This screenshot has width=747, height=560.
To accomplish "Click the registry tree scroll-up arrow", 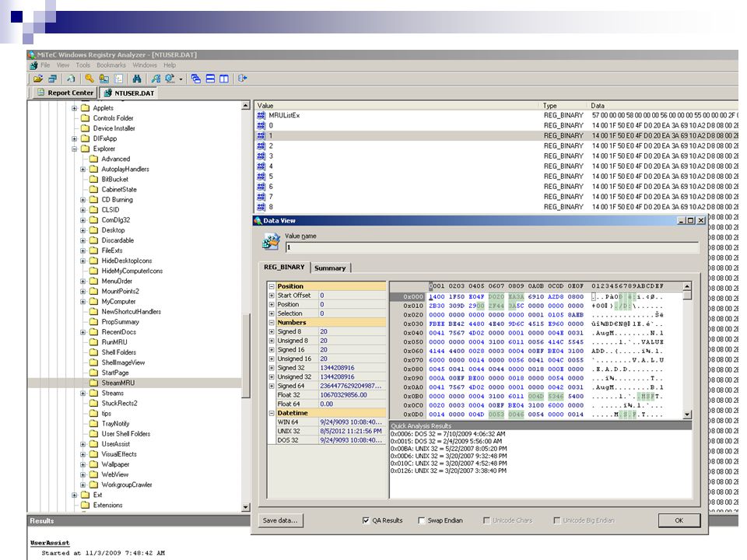I will (x=246, y=105).
